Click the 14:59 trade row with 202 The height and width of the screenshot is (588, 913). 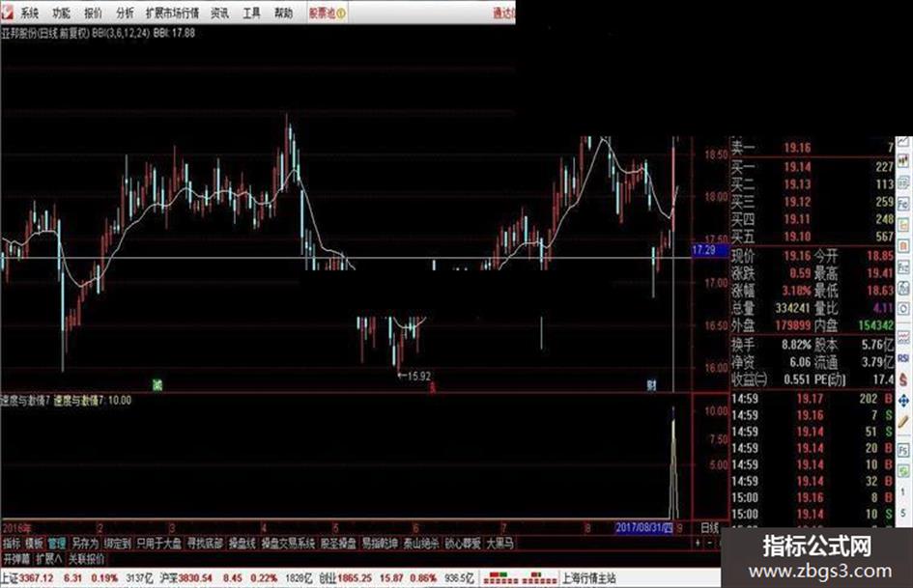pyautogui.click(x=813, y=399)
